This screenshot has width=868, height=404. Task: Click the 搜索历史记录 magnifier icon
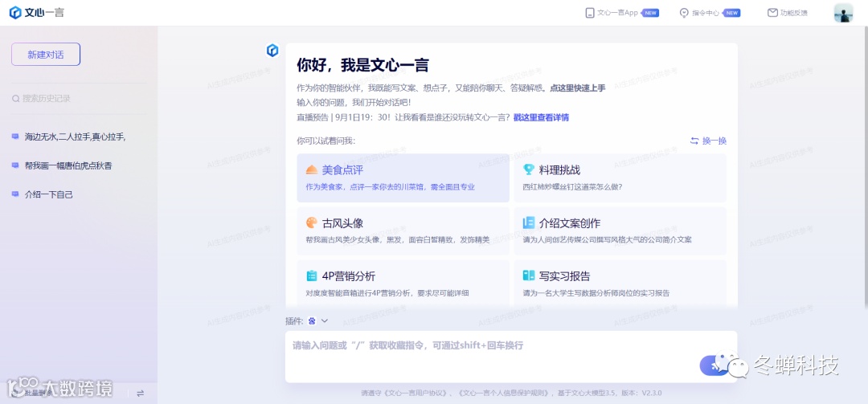15,99
